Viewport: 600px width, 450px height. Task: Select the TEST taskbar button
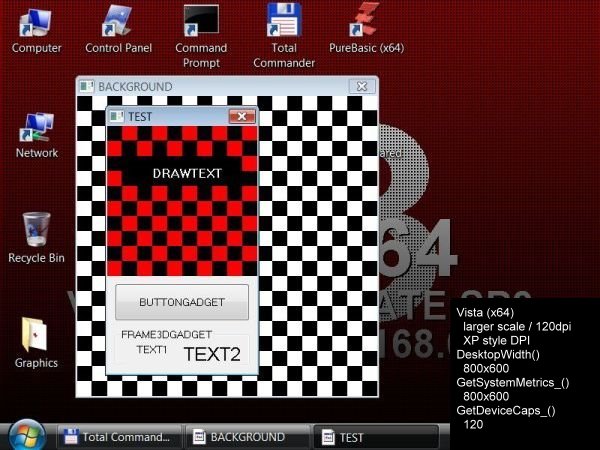click(375, 437)
